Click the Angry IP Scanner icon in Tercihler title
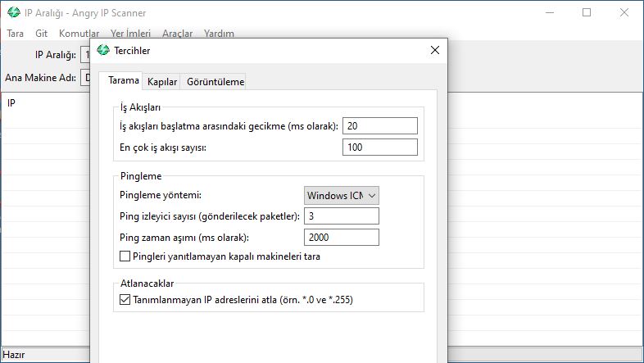Viewport: 644px width, 363px height. (103, 50)
